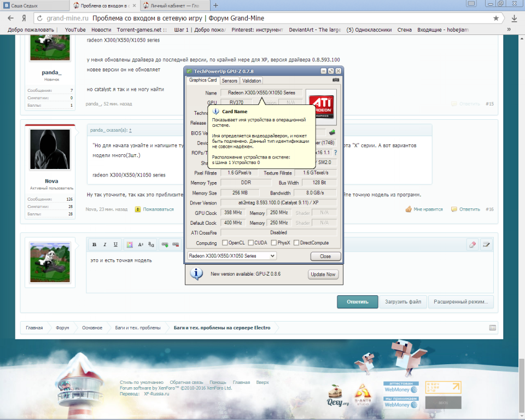The image size is (525, 420).
Task: Toggle italic in forum editor
Action: click(105, 244)
